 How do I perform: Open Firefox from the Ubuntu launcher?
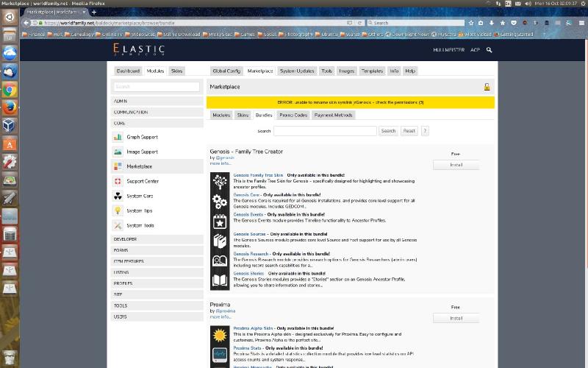coord(10,107)
